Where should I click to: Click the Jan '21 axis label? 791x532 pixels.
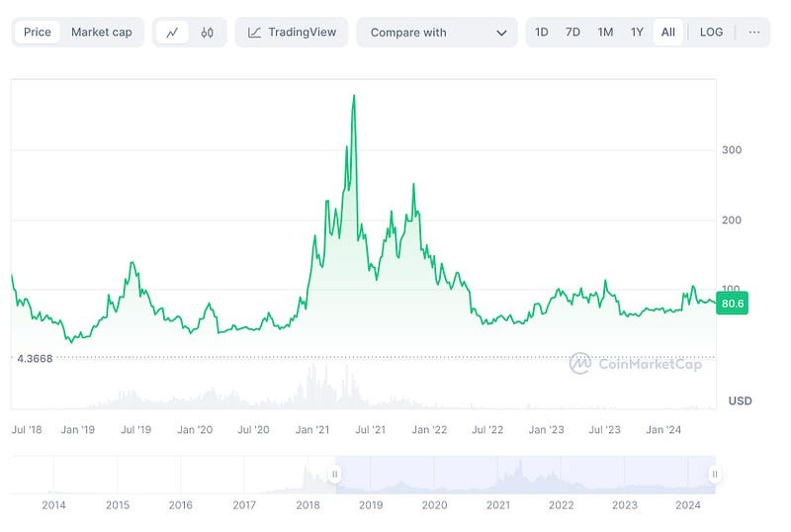click(312, 429)
